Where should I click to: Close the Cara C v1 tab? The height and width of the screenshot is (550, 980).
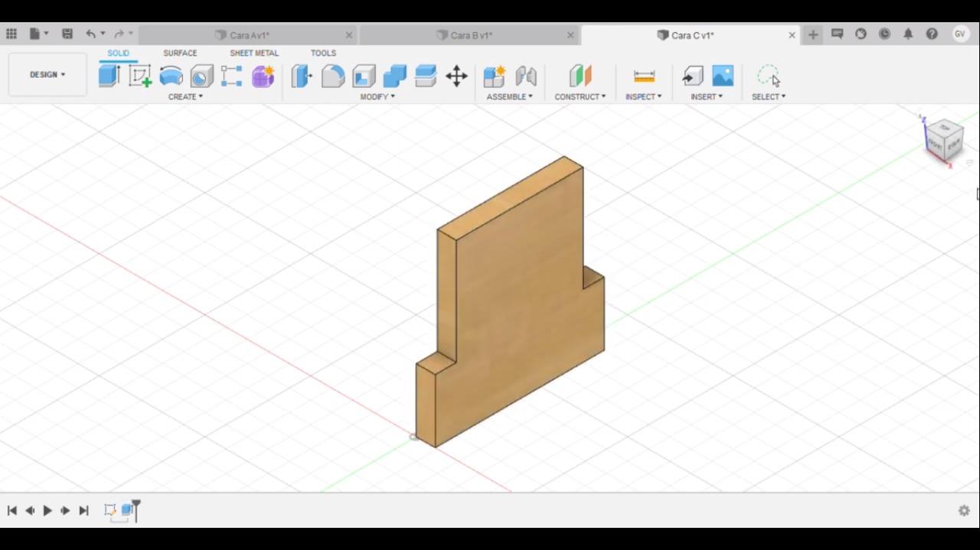(792, 35)
